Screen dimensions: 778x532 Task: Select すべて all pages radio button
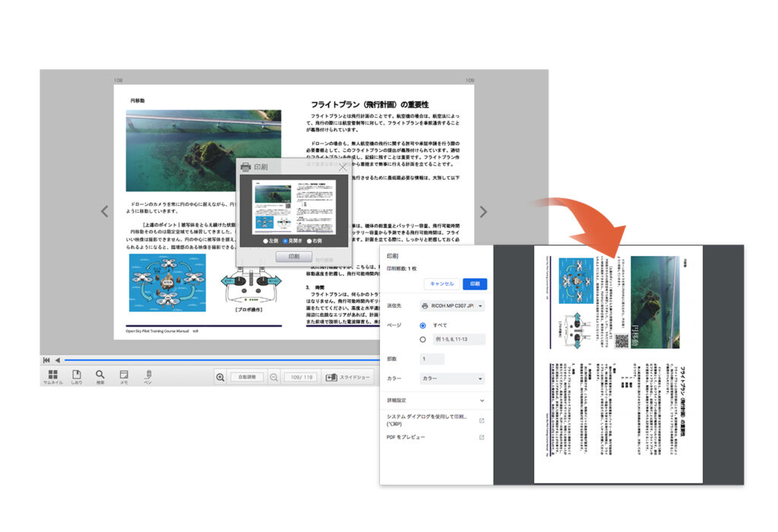coord(423,325)
